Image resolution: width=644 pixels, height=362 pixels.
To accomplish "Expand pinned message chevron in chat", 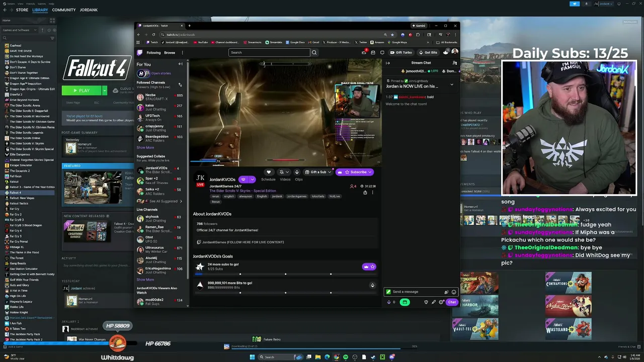I will click(451, 84).
